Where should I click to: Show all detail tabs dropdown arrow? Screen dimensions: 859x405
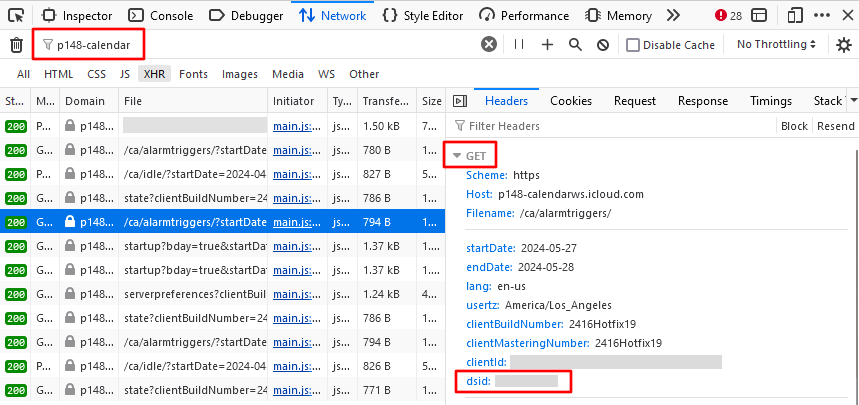(854, 100)
